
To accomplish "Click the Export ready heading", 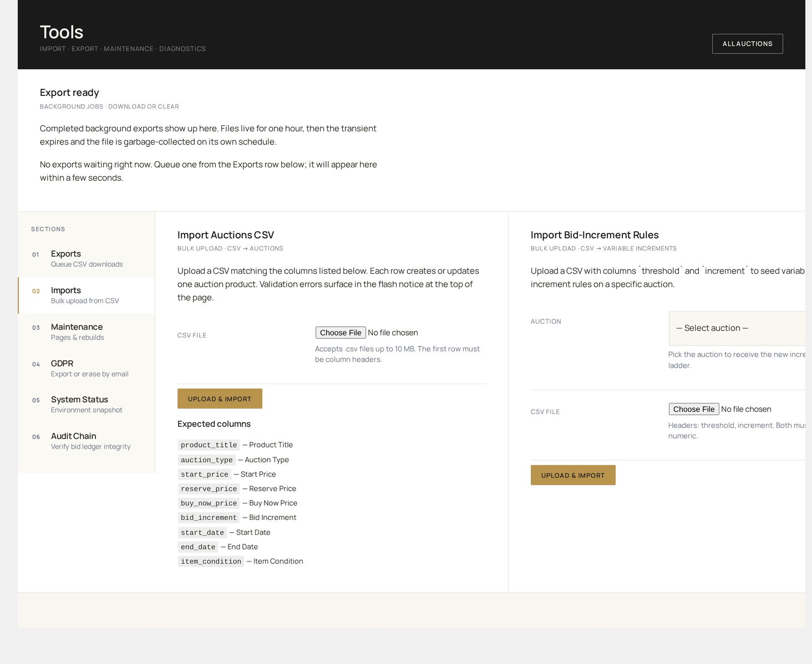I will pos(69,93).
